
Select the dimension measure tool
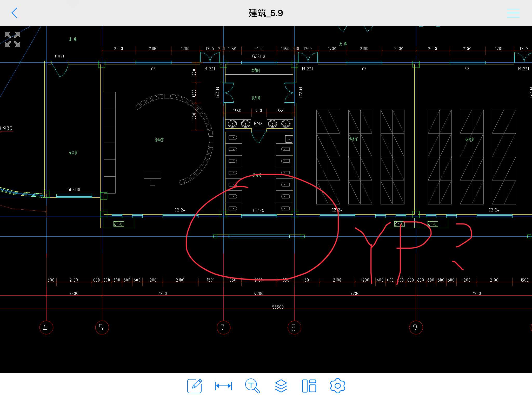point(223,386)
